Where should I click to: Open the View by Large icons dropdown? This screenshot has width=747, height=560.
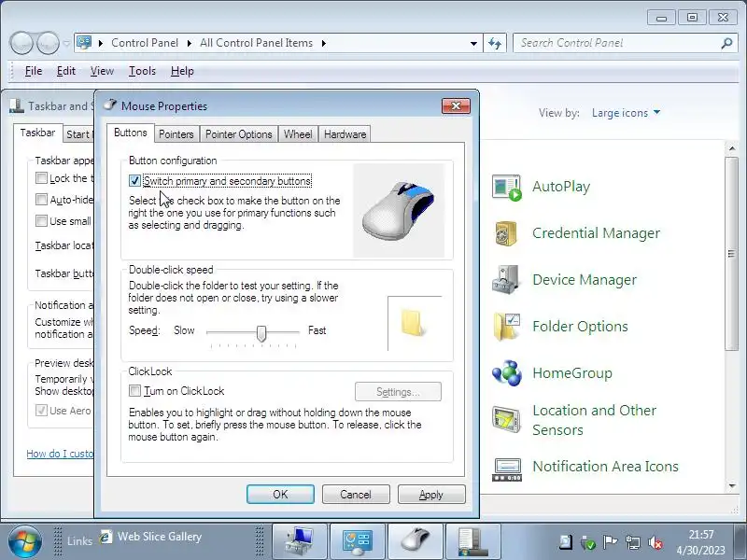click(x=626, y=113)
